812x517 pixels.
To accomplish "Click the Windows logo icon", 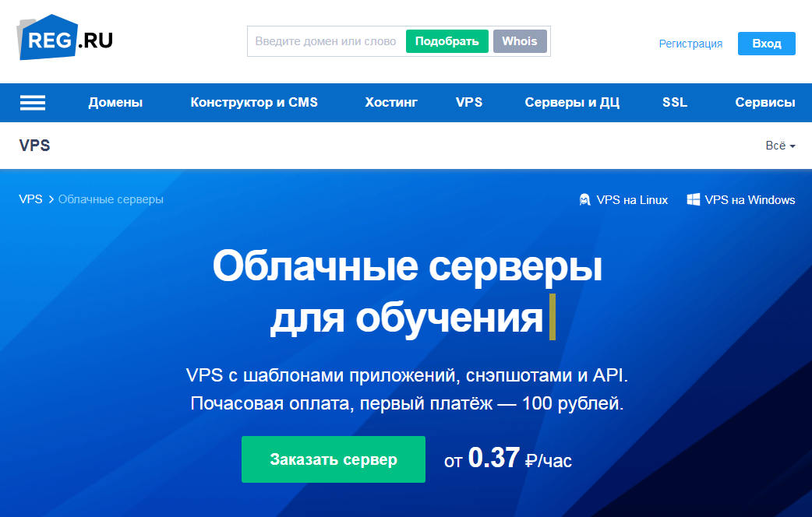I will point(693,200).
